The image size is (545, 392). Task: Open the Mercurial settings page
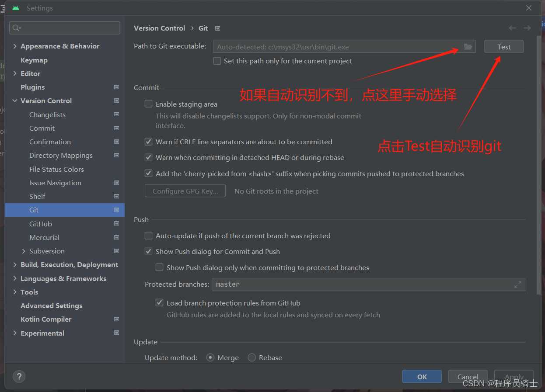tap(44, 237)
